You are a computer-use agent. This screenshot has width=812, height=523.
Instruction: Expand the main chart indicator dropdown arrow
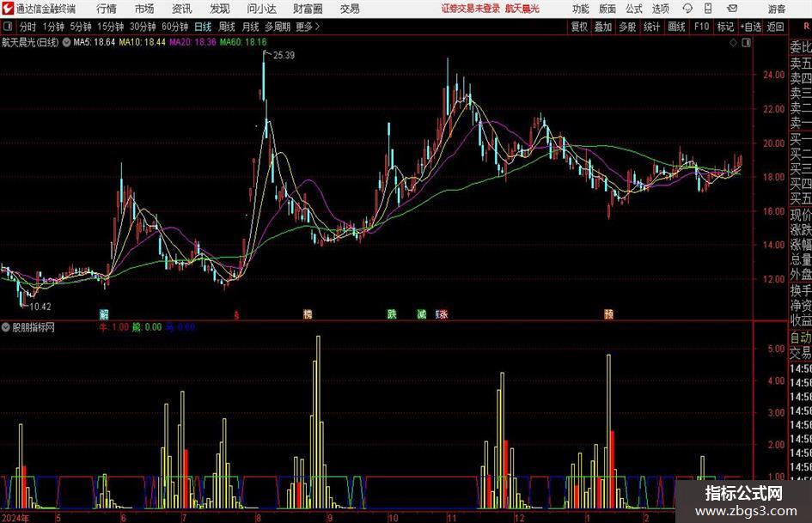tap(67, 42)
